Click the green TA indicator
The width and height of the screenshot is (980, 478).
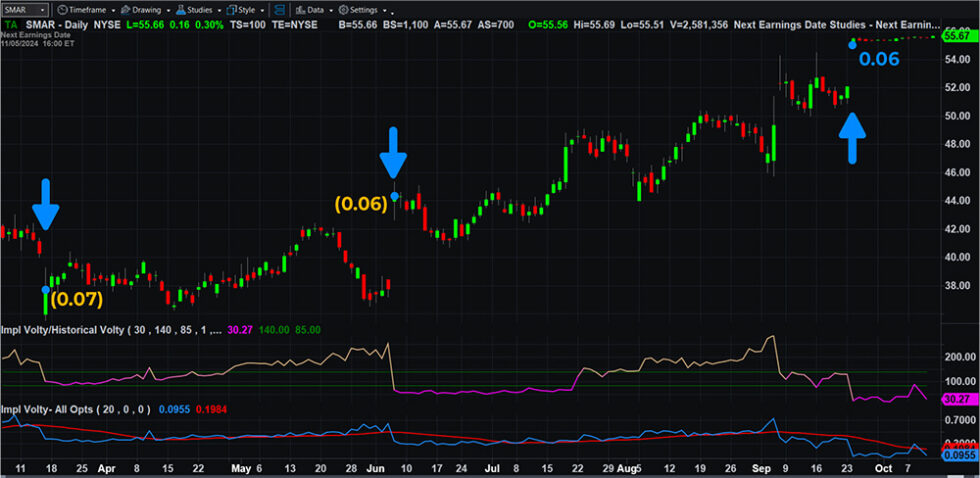(11, 25)
